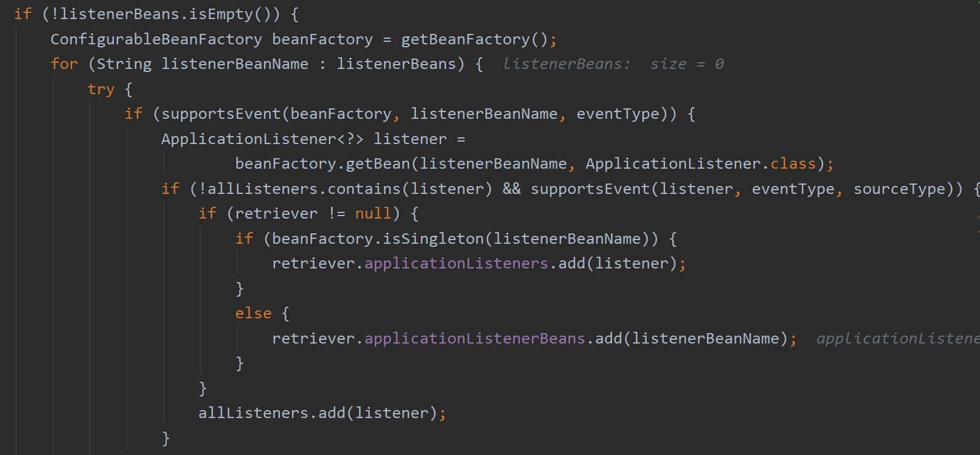Click 'ApplicationListener.class' argument
This screenshot has width=980, height=455.
701,164
